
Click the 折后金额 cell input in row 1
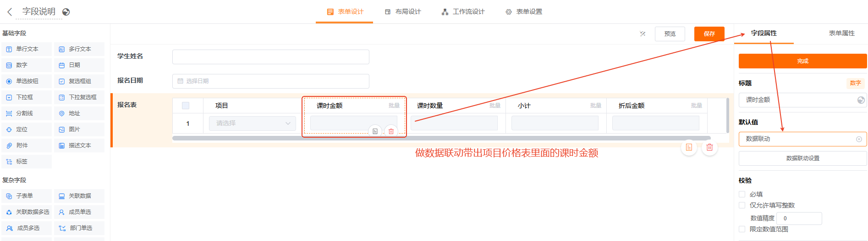coord(656,123)
